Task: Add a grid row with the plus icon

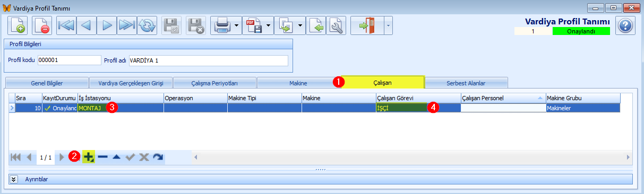Action: (x=88, y=157)
